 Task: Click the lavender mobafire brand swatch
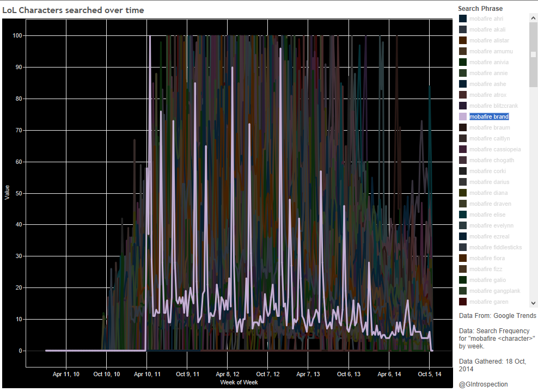(x=463, y=117)
